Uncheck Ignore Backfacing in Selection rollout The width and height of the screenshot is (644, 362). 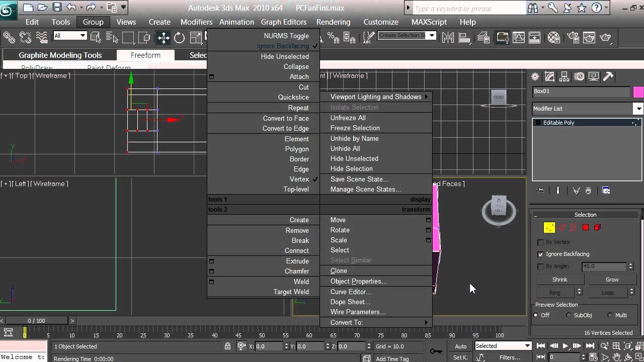click(541, 254)
